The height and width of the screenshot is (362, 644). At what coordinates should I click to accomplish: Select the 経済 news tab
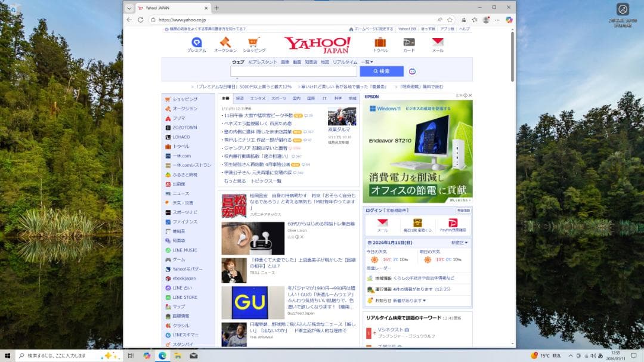click(240, 98)
